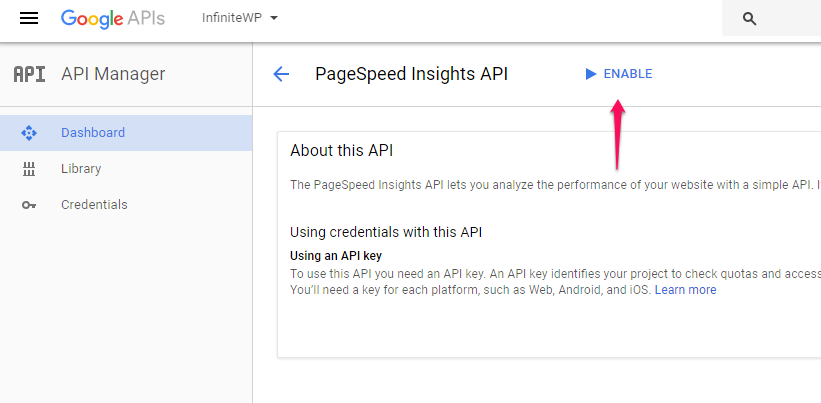Go back using the blue arrow

tap(281, 74)
